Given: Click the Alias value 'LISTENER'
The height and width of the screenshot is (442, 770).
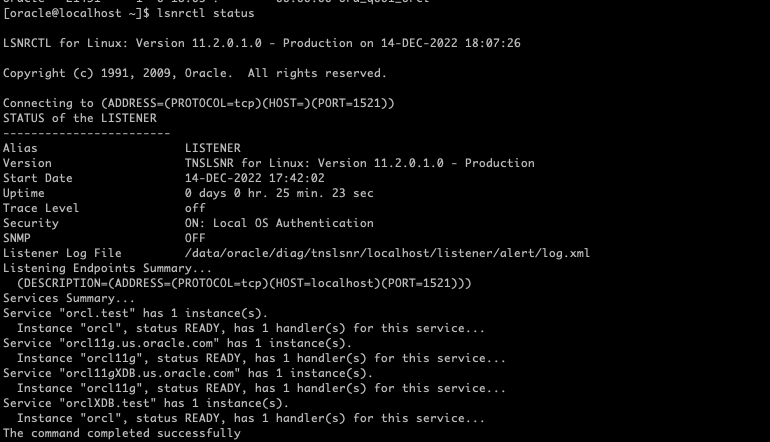Looking at the screenshot, I should click(212, 148).
